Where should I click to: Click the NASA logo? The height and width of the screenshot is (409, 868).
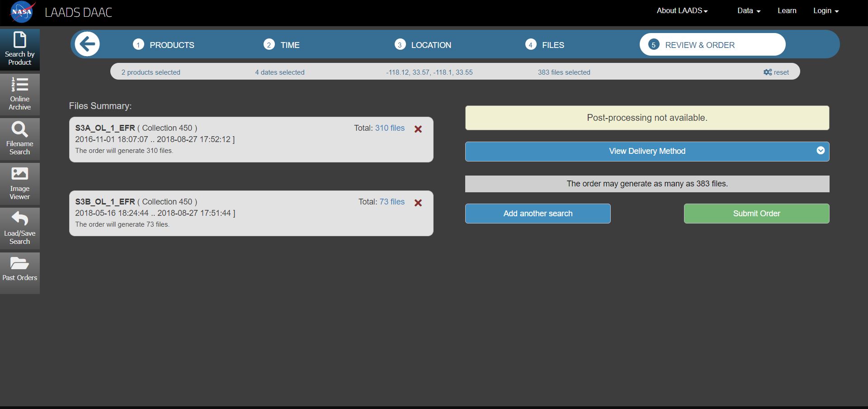[x=23, y=12]
